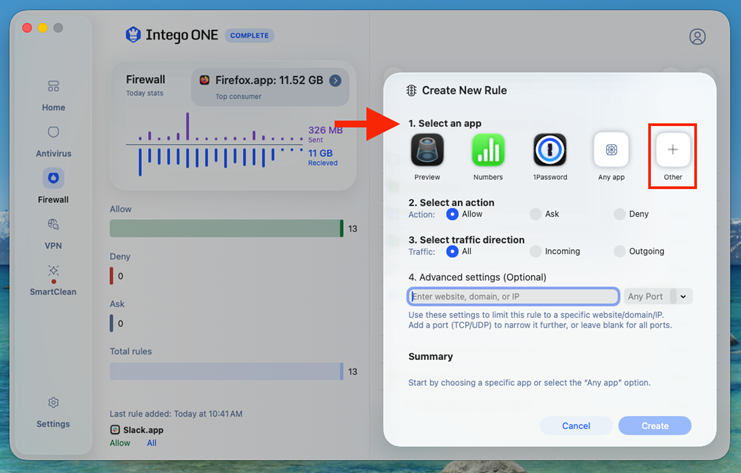
Task: Click the Other plus icon to add app
Action: click(672, 150)
